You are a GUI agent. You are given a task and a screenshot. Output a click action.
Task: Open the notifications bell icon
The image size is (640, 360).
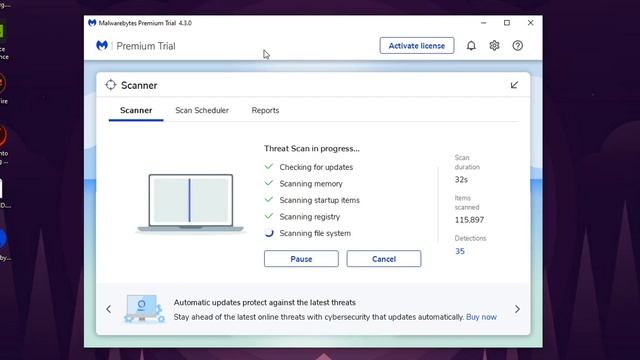tap(471, 46)
